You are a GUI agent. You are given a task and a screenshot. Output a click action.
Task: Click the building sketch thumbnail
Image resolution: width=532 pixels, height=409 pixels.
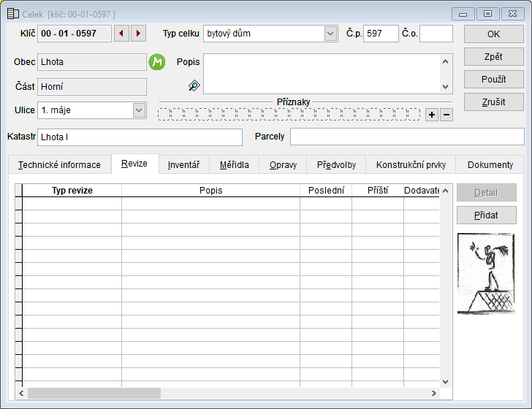[x=486, y=274]
